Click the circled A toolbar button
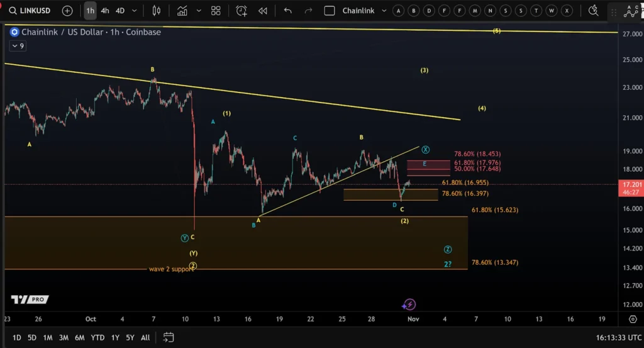This screenshot has width=644, height=348. click(x=398, y=11)
